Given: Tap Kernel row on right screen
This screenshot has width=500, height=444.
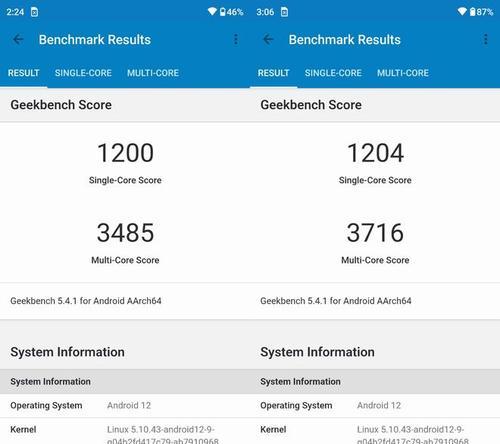Looking at the screenshot, I should (x=375, y=431).
